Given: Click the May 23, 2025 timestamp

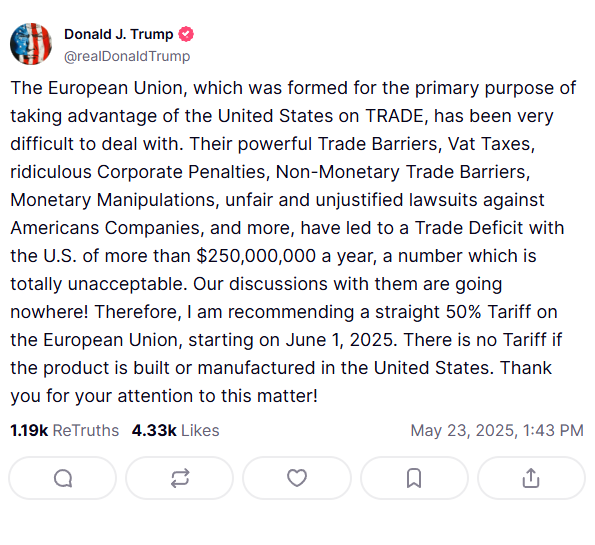Looking at the screenshot, I should coord(497,430).
